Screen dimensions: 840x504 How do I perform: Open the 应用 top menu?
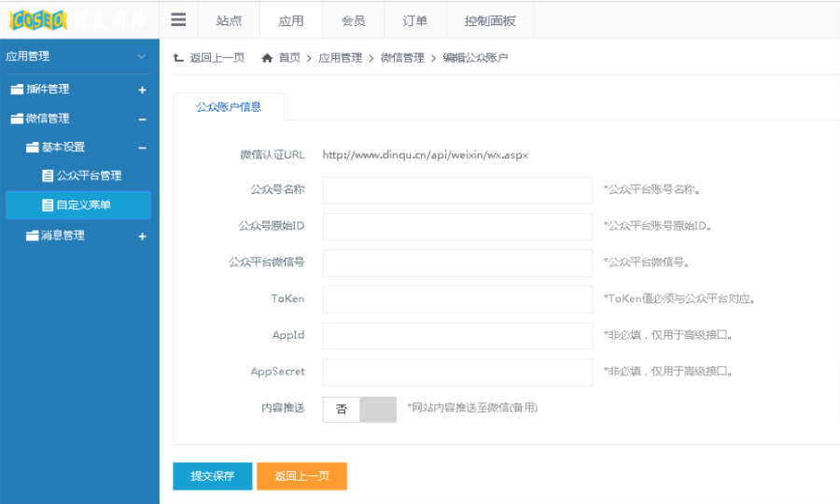[x=291, y=21]
